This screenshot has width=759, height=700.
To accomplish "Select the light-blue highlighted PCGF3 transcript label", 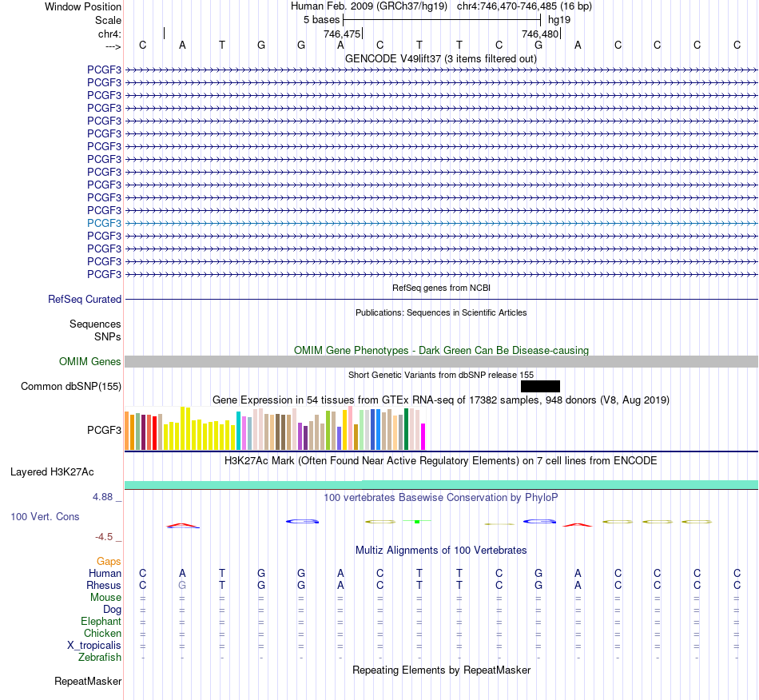I will tap(104, 223).
